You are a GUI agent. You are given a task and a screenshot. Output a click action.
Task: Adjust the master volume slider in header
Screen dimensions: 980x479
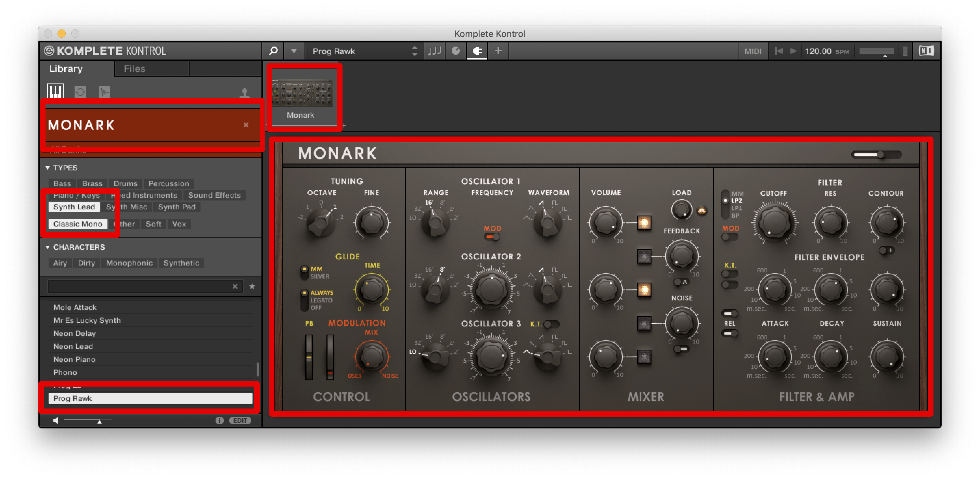tap(876, 51)
